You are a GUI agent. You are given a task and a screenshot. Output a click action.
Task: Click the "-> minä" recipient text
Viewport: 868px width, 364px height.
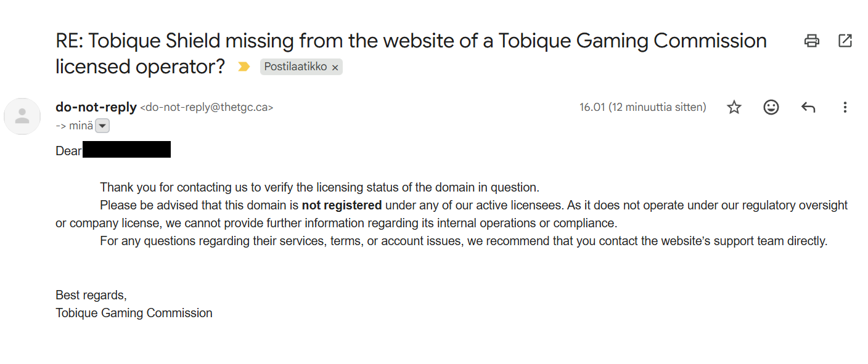click(x=75, y=126)
